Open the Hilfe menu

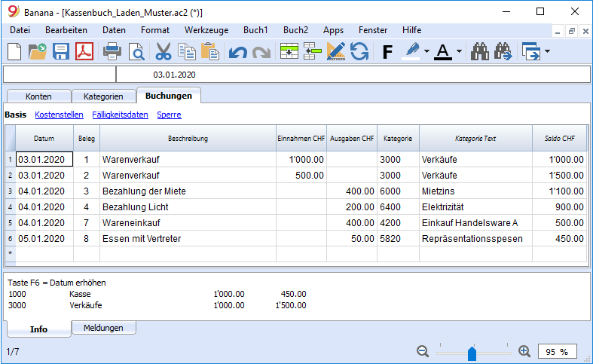point(412,30)
